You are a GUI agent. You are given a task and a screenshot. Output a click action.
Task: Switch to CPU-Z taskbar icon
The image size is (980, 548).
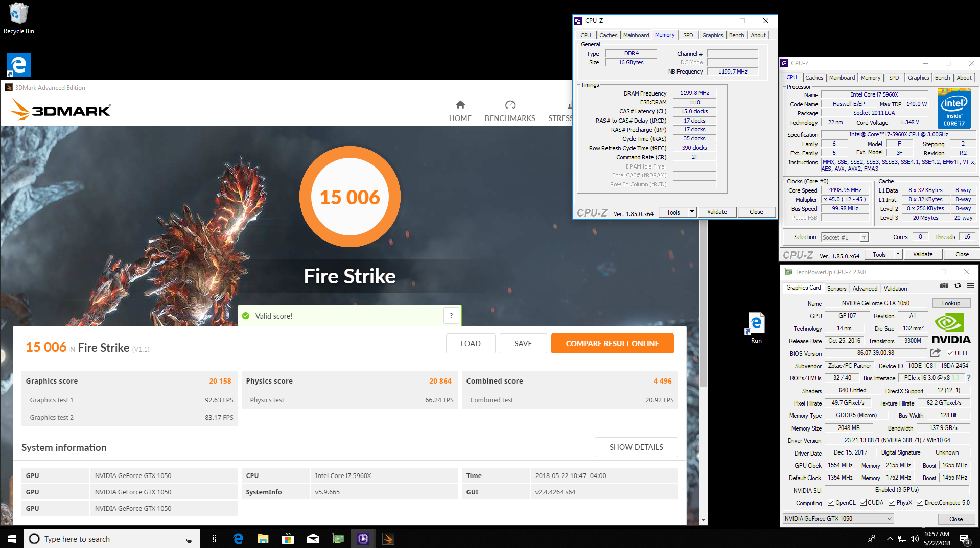363,538
